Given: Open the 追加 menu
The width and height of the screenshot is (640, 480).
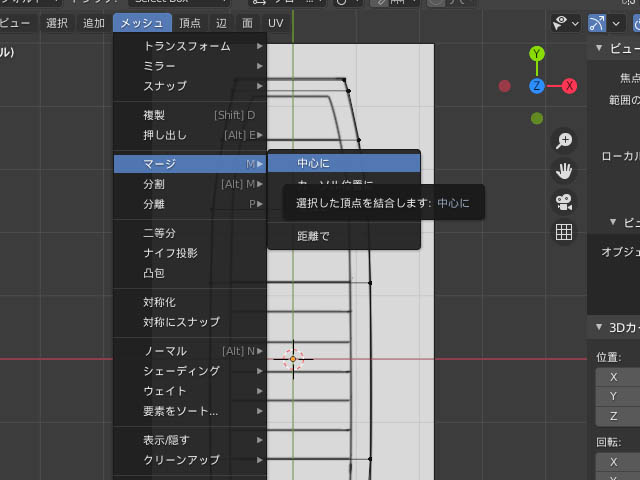Looking at the screenshot, I should tap(94, 23).
